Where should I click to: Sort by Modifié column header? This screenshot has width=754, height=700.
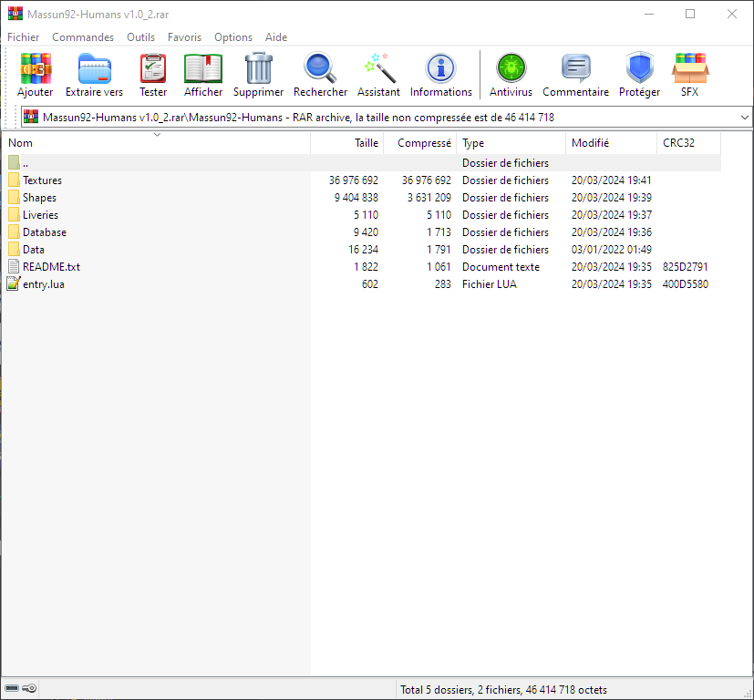point(611,143)
